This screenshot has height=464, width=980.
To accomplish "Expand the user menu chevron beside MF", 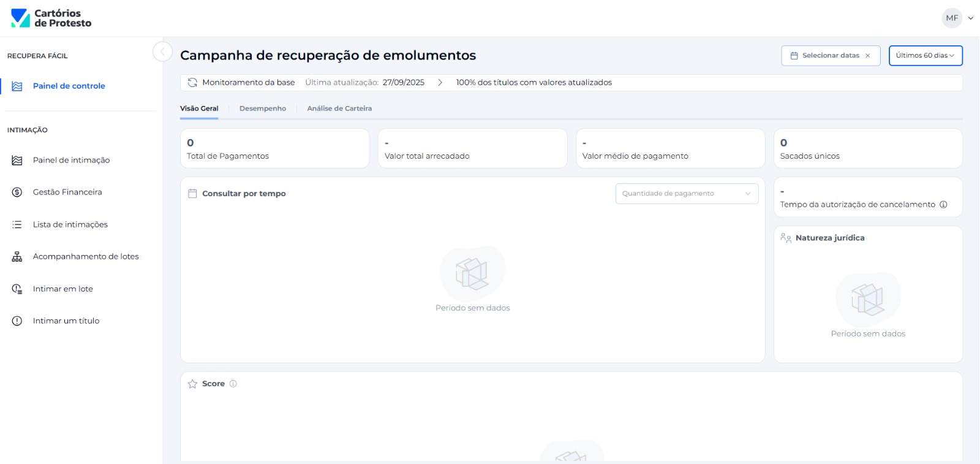I will pos(971,18).
